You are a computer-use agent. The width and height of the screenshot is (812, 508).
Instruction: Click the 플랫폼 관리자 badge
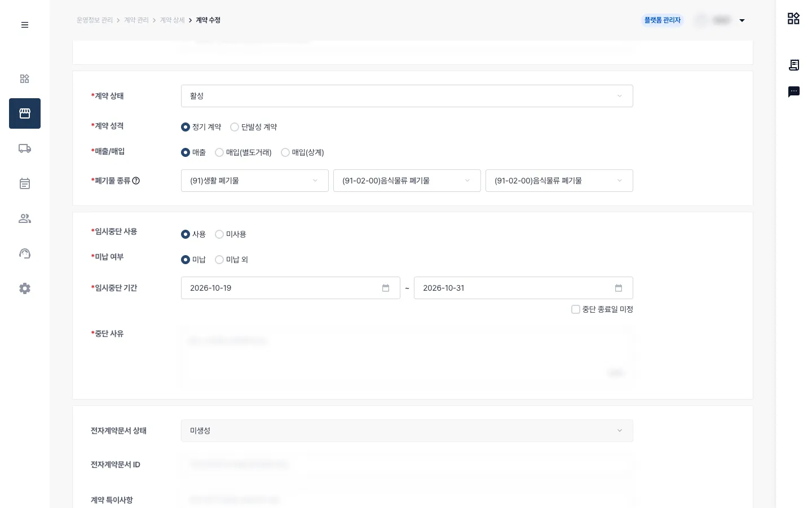663,20
